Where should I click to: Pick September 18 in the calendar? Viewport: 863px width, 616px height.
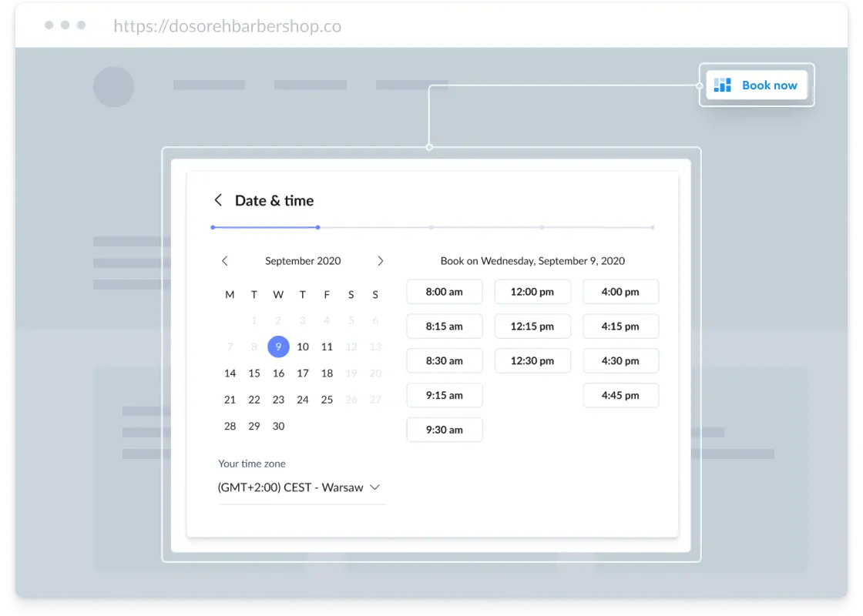pos(327,373)
